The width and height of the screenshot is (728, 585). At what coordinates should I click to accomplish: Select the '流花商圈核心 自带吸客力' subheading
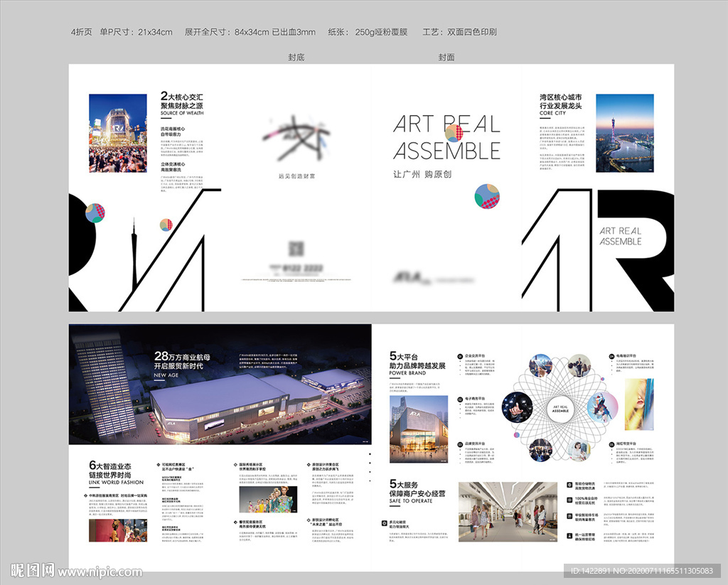[173, 132]
